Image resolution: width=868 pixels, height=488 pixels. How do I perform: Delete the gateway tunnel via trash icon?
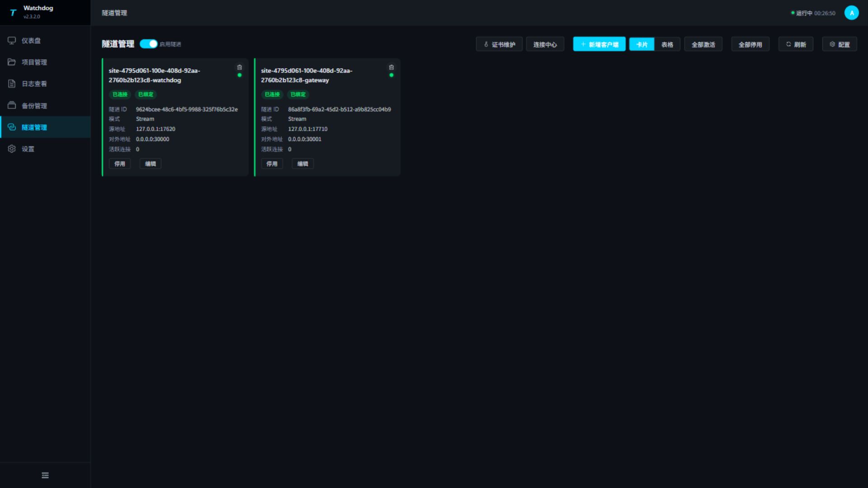[x=392, y=67]
